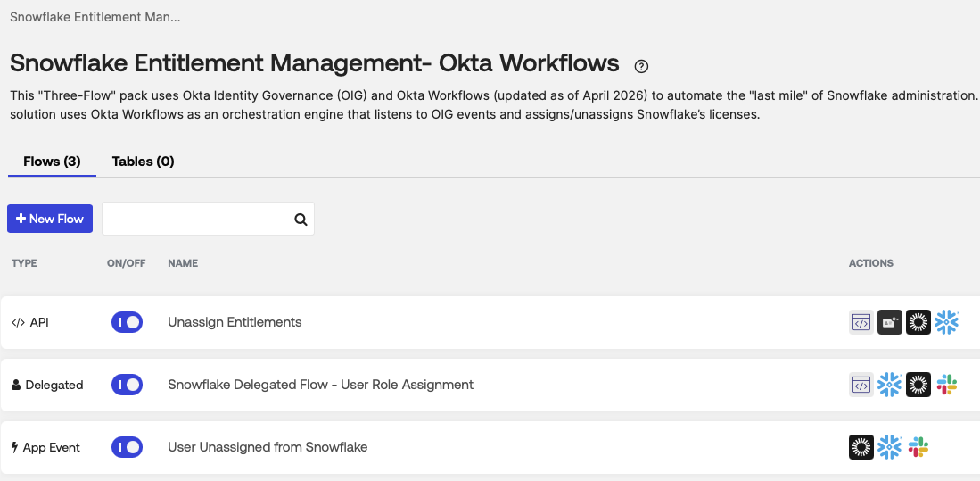980x481 pixels.
Task: Click the TYPE column header
Action: pyautogui.click(x=24, y=263)
